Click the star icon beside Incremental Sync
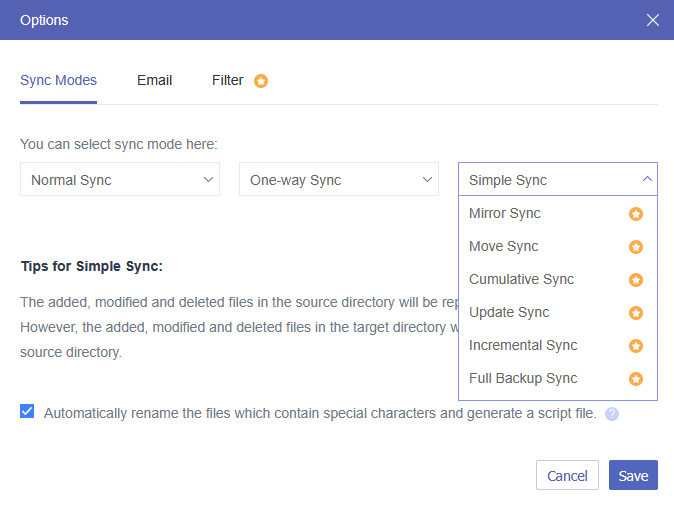The image size is (674, 506). click(x=635, y=346)
